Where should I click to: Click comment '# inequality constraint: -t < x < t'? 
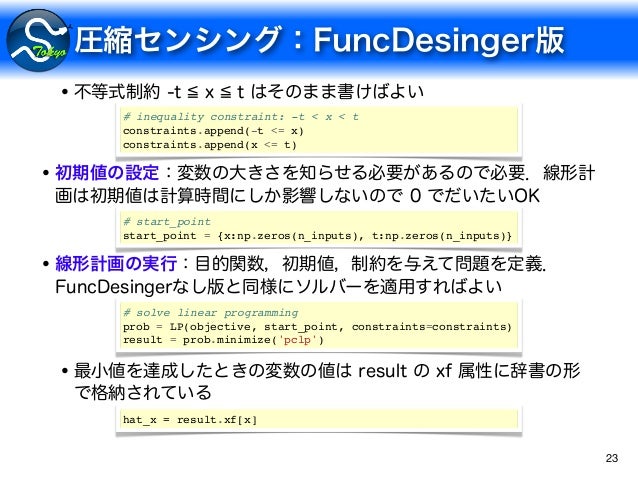pyautogui.click(x=241, y=117)
